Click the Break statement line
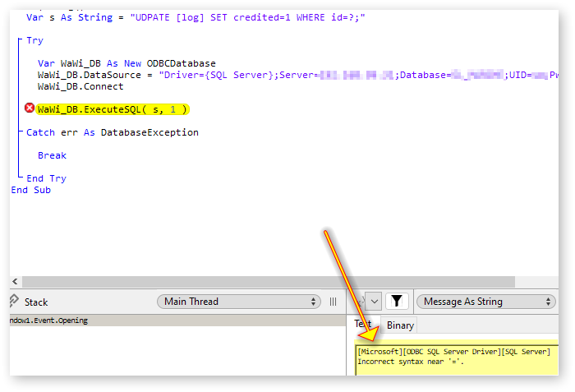 (52, 155)
